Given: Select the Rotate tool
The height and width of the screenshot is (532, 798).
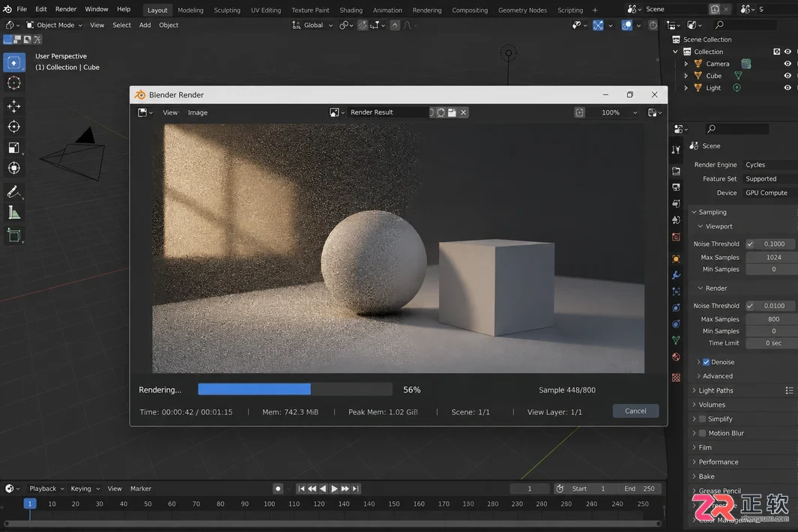Looking at the screenshot, I should point(14,126).
